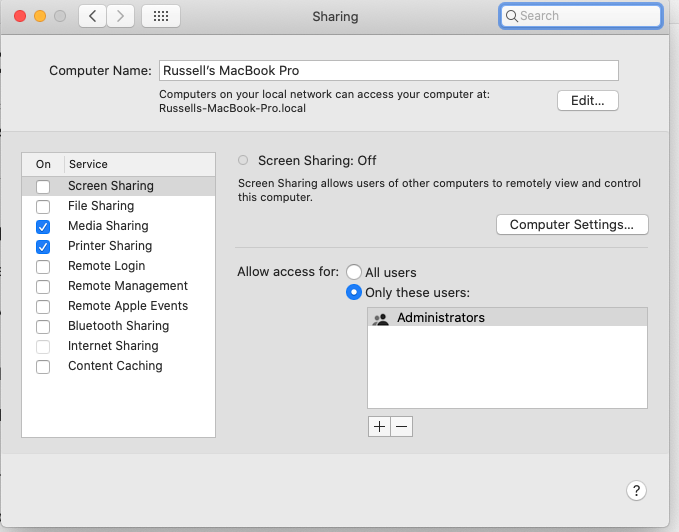
Task: Select the Media Sharing service label
Action: [108, 226]
